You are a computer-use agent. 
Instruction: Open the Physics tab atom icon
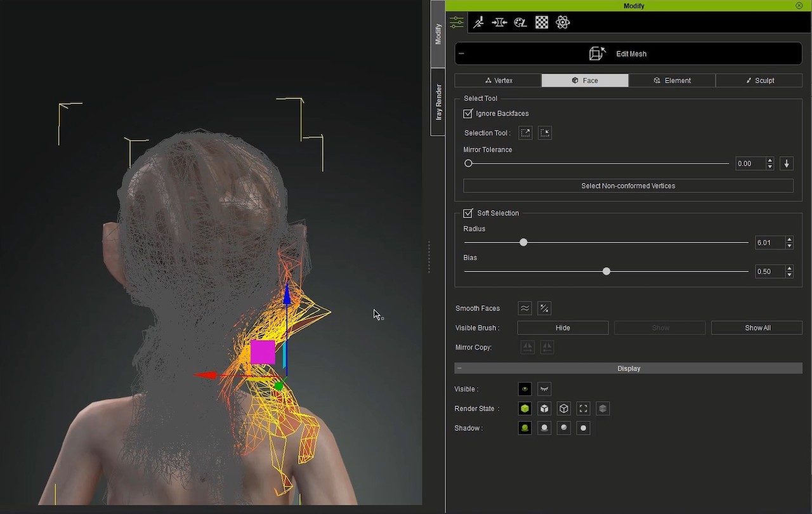(563, 23)
